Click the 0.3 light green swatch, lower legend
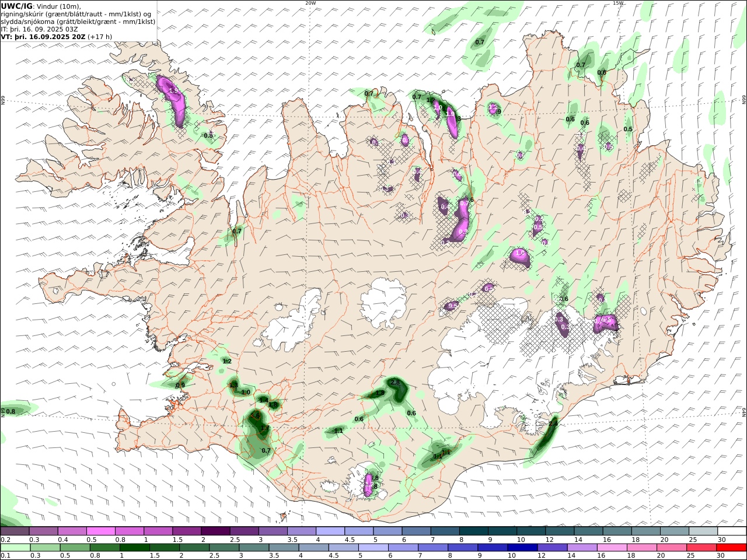 tap(45, 548)
